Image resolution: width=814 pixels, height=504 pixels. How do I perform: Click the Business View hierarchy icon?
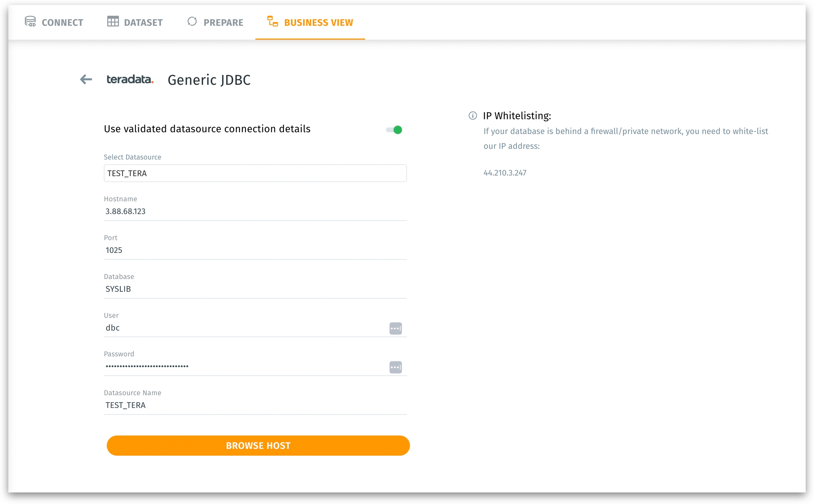tap(272, 22)
